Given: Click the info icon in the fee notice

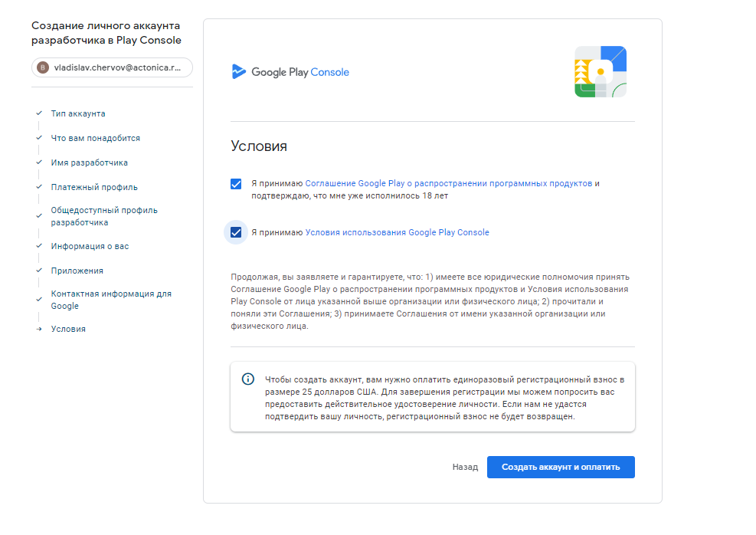Looking at the screenshot, I should coord(248,379).
